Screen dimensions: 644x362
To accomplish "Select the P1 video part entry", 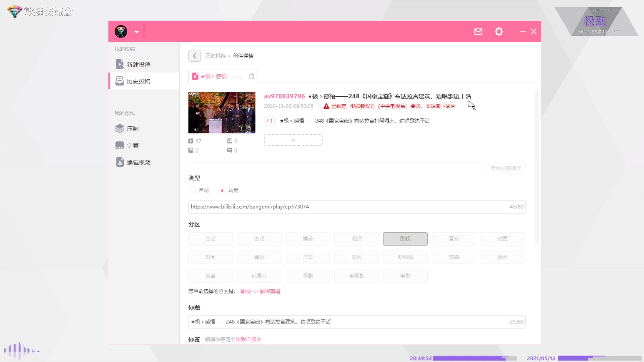I will 347,121.
